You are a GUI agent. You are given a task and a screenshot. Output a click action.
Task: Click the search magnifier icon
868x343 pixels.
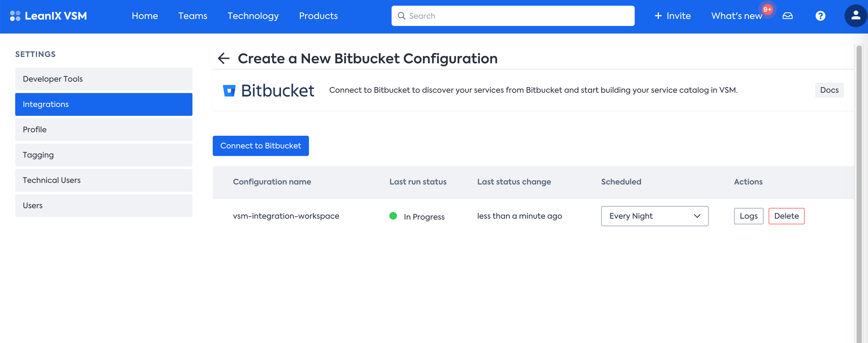coord(402,16)
